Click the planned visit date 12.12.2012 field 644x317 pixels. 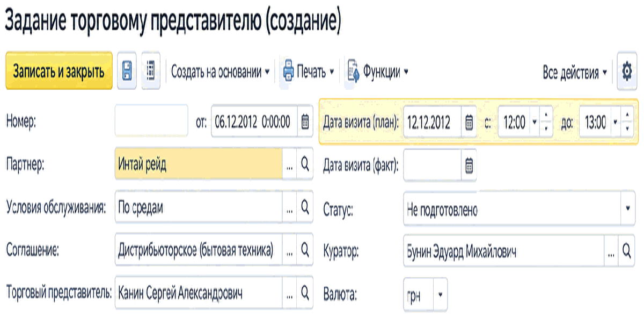(433, 122)
